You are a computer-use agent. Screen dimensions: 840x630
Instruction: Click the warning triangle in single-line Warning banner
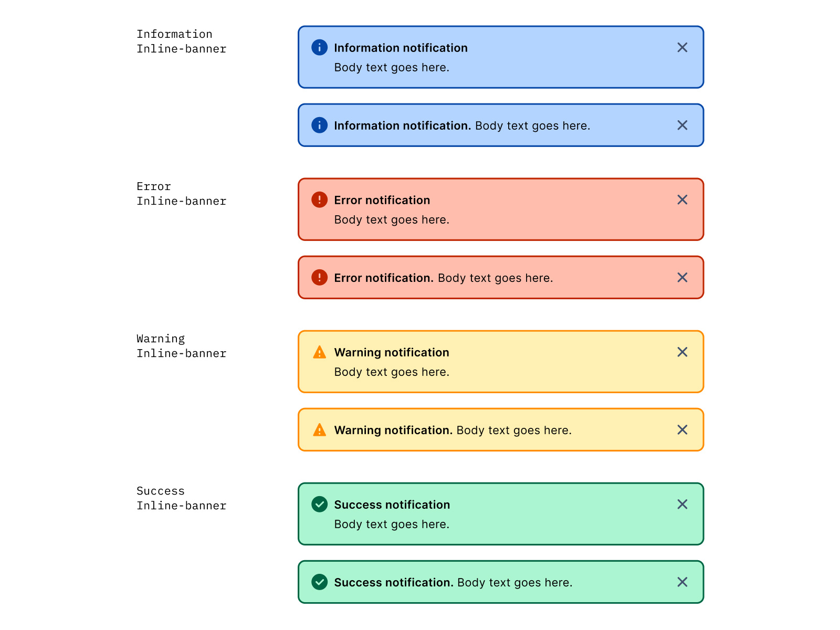pos(319,430)
